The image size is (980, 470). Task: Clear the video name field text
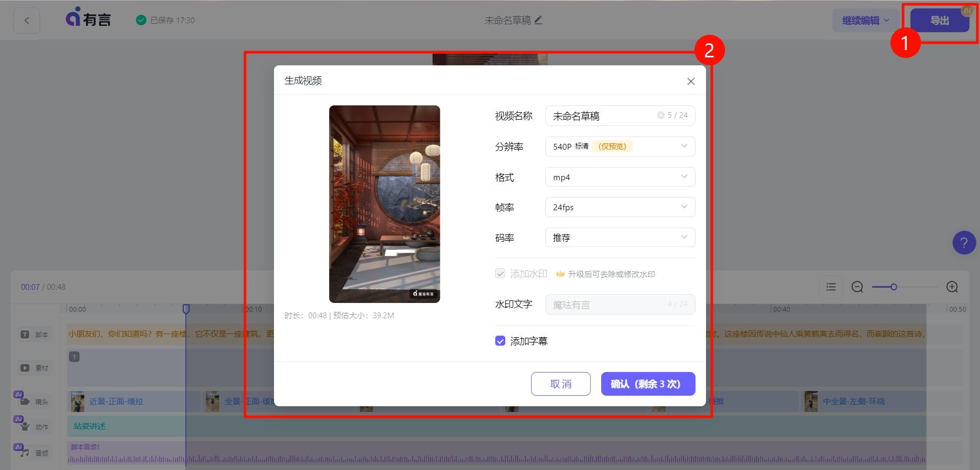coord(660,115)
